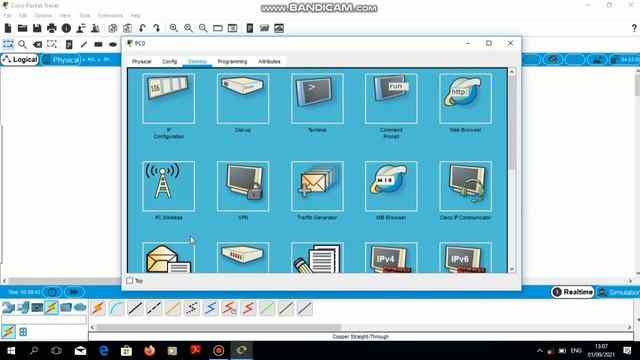
Task: Switch to Physical workspace view
Action: click(61, 60)
